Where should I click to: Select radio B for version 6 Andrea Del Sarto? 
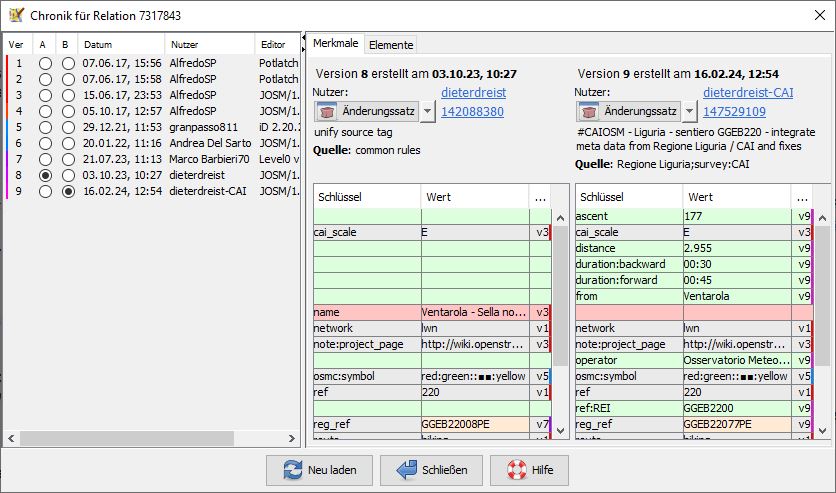tap(68, 143)
